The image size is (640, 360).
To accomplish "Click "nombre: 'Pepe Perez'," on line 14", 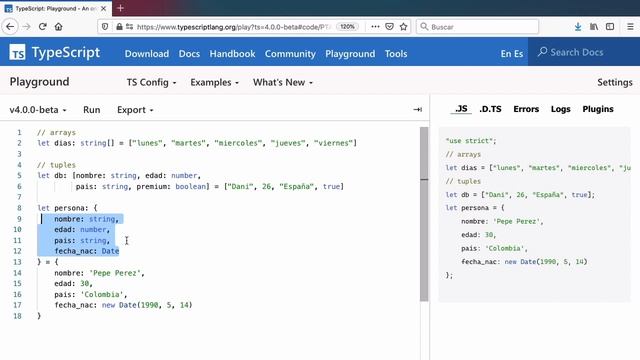I will [99, 273].
